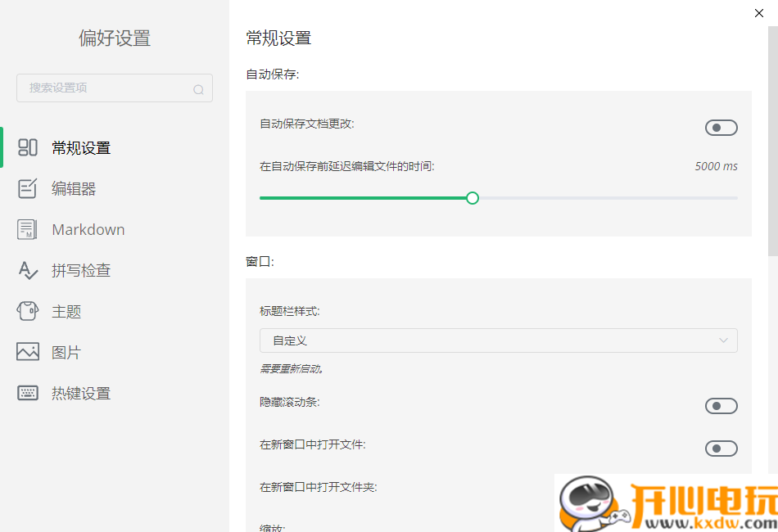Click the 标题栏样式 dropdown chevron

724,340
